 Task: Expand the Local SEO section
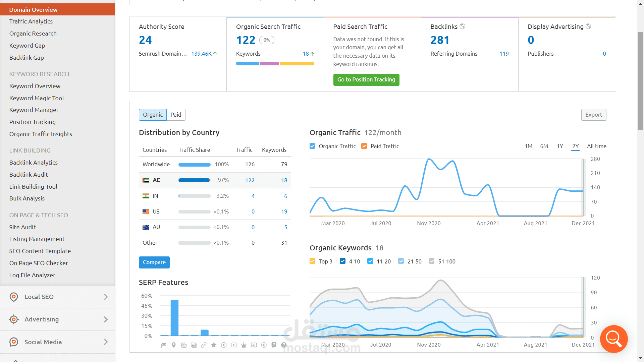click(x=57, y=297)
